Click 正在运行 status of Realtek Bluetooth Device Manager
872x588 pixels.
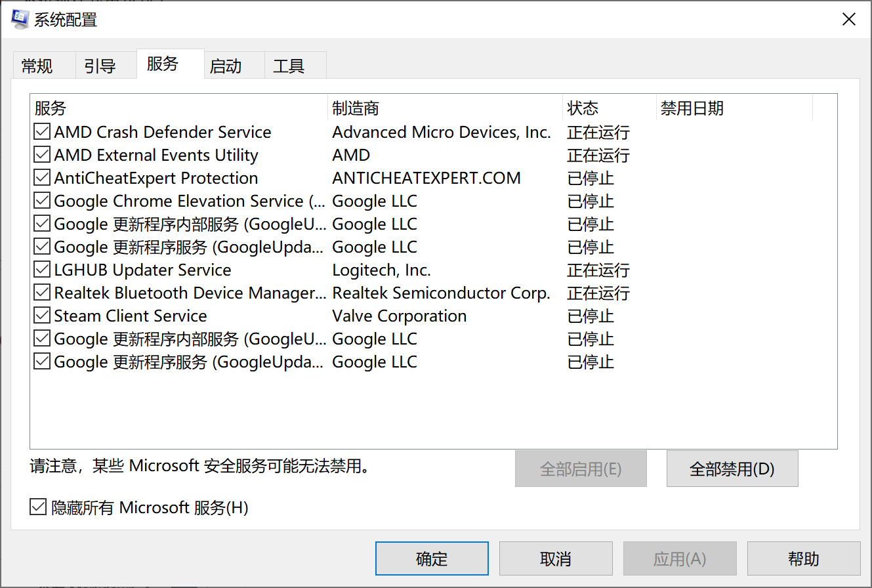(598, 293)
